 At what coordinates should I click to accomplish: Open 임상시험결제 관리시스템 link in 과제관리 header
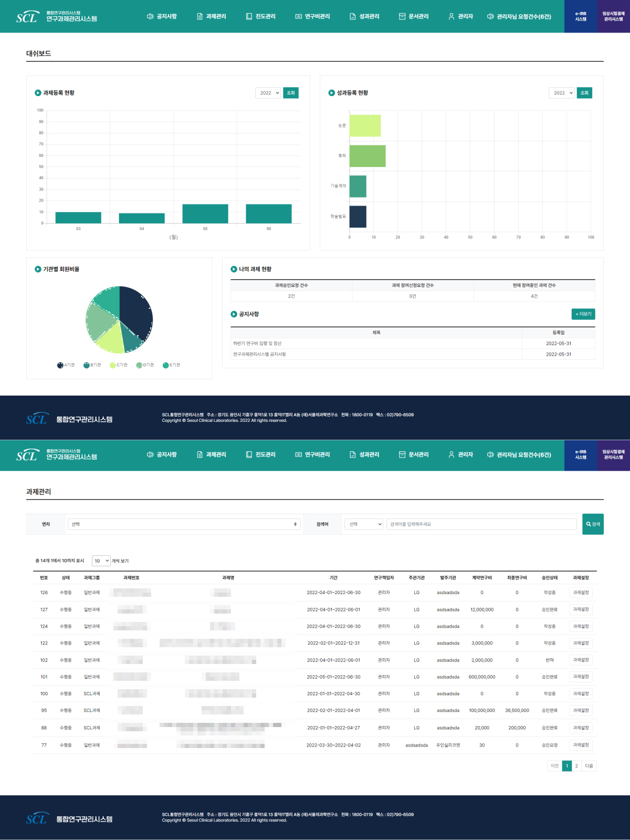[613, 454]
